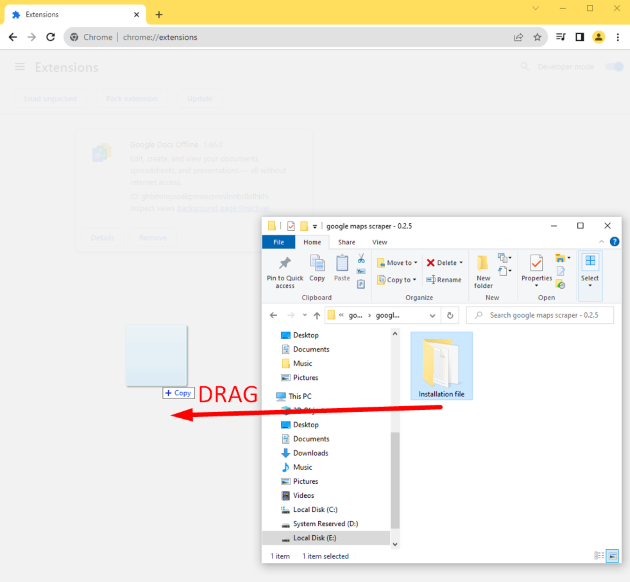This screenshot has height=582, width=630.
Task: Click the History icon in Open group
Action: point(560,284)
